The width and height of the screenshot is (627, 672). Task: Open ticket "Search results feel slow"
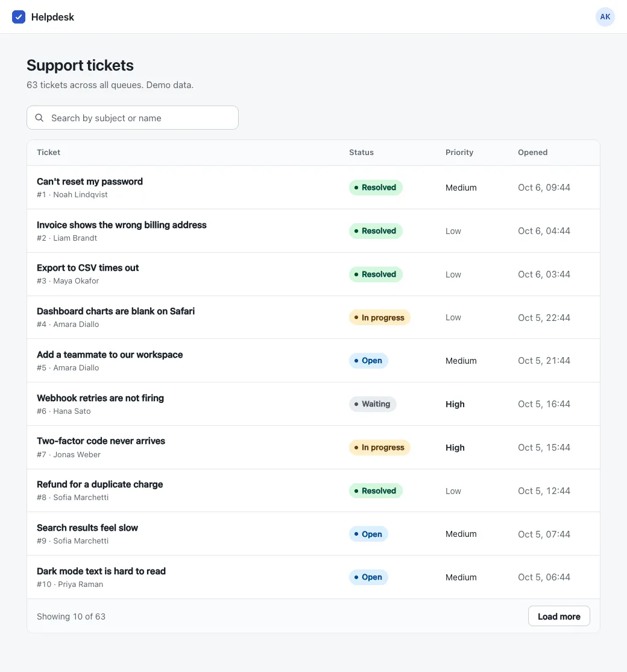pyautogui.click(x=87, y=528)
